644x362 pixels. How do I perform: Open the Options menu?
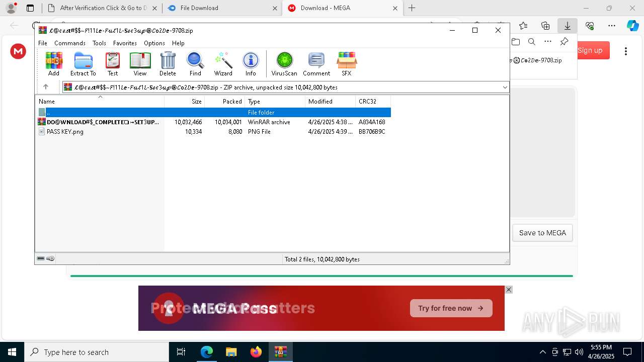[154, 43]
